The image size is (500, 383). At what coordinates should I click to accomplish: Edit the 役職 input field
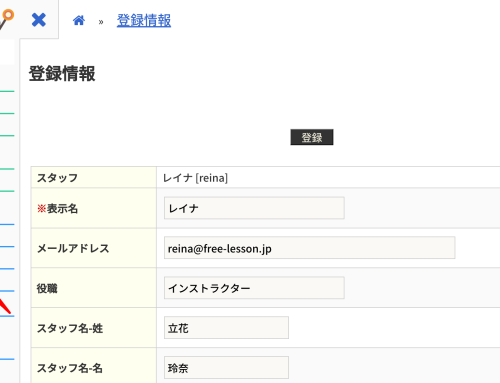(x=254, y=288)
